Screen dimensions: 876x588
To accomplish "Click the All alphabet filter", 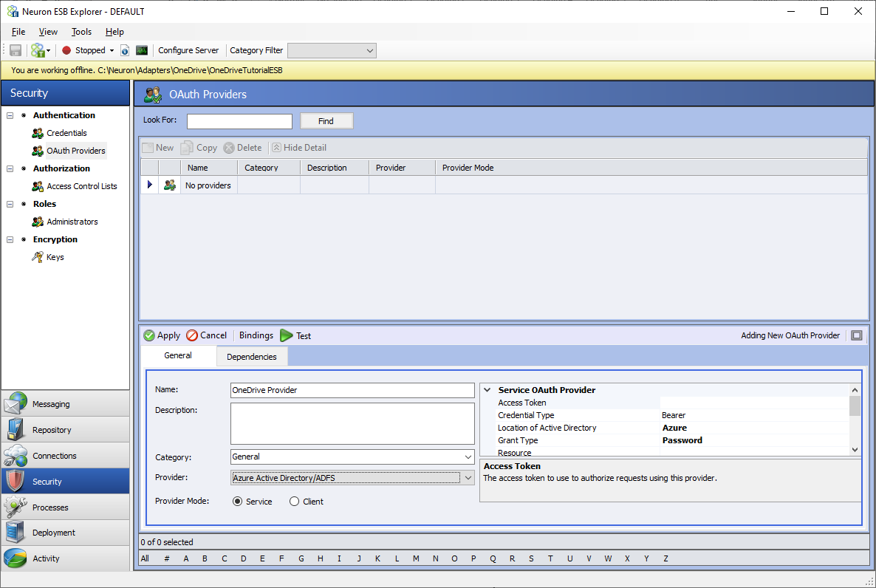I will pos(146,558).
